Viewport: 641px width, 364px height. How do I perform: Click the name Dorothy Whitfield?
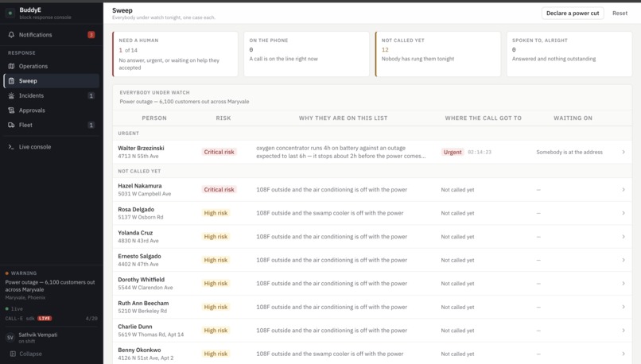tap(141, 280)
